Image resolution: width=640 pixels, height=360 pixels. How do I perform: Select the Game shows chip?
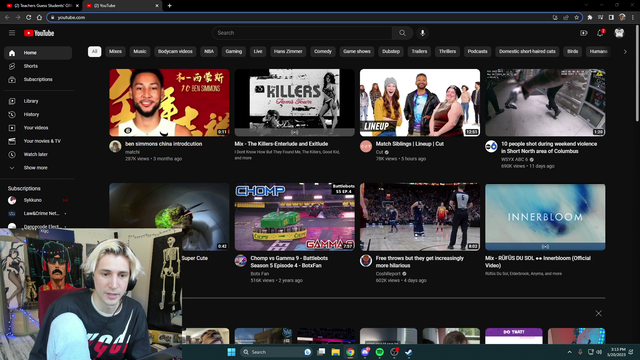357,51
